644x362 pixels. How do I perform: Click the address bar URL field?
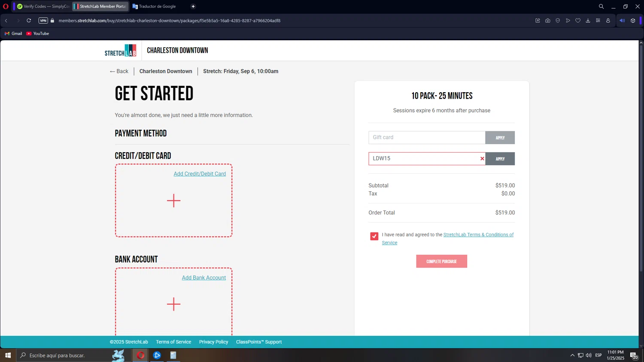pyautogui.click(x=170, y=21)
